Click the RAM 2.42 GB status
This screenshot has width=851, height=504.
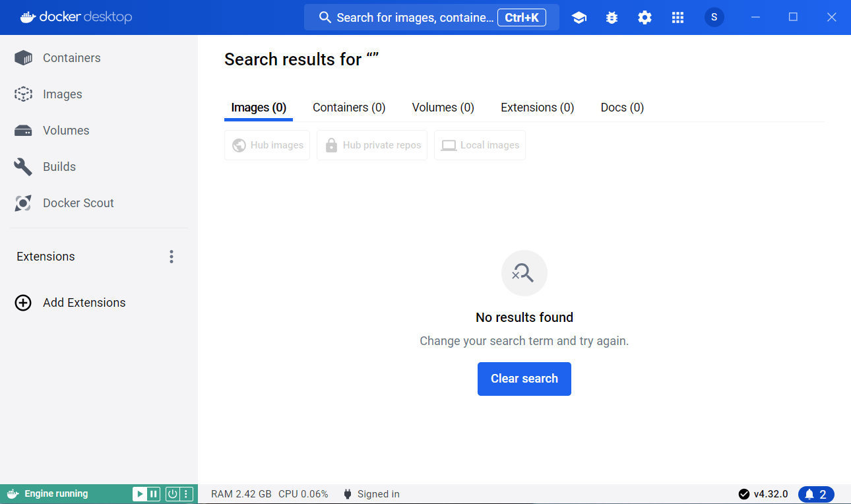click(x=241, y=494)
